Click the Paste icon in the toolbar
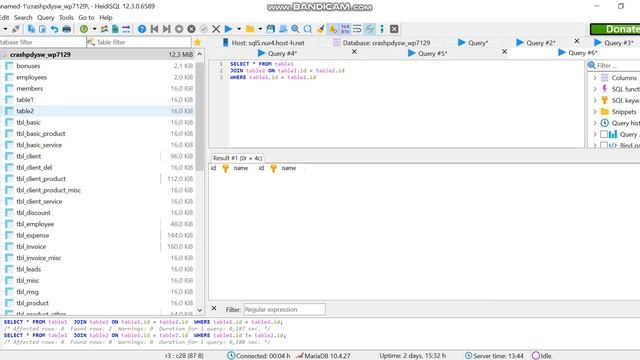 point(42,29)
